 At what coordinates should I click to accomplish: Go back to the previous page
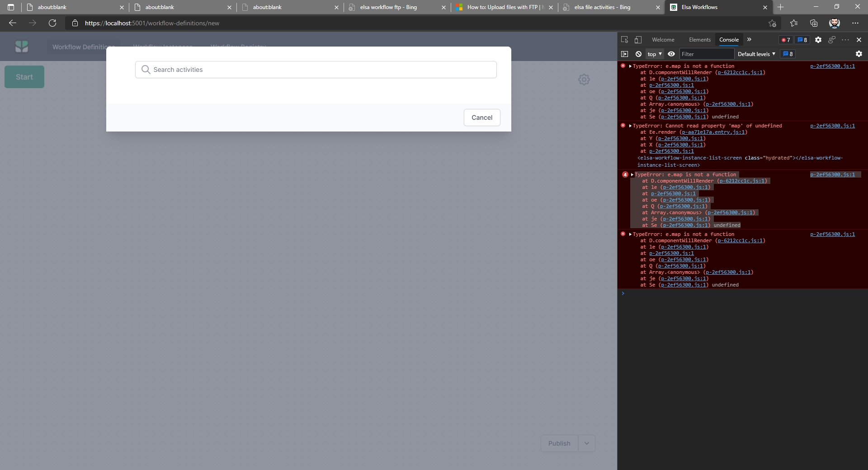[x=13, y=23]
